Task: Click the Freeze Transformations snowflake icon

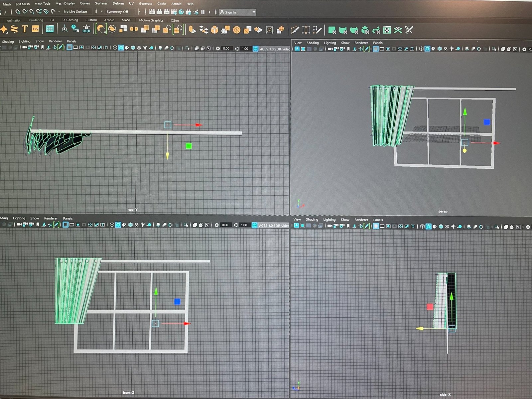Action: point(86,29)
